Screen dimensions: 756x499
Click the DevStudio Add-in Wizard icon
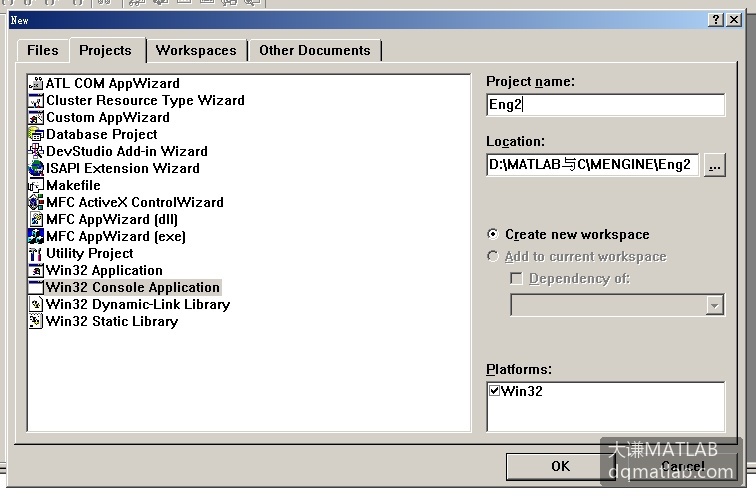pyautogui.click(x=36, y=151)
